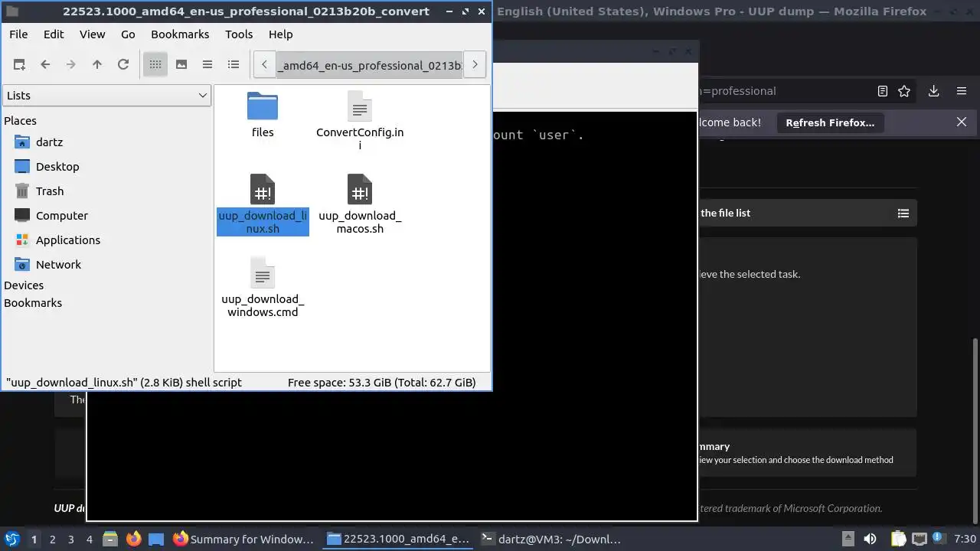
Task: Switch to icon view mode
Action: click(155, 65)
